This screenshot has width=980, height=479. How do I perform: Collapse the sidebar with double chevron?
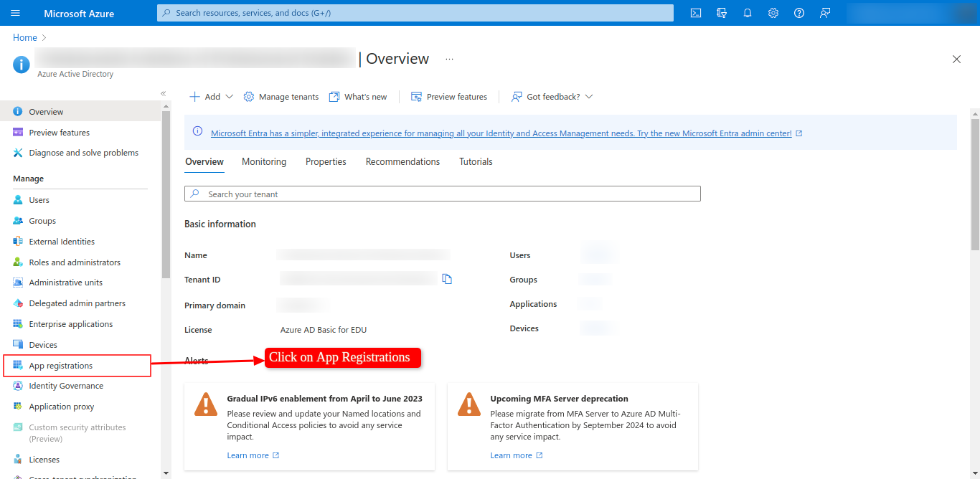point(163,93)
